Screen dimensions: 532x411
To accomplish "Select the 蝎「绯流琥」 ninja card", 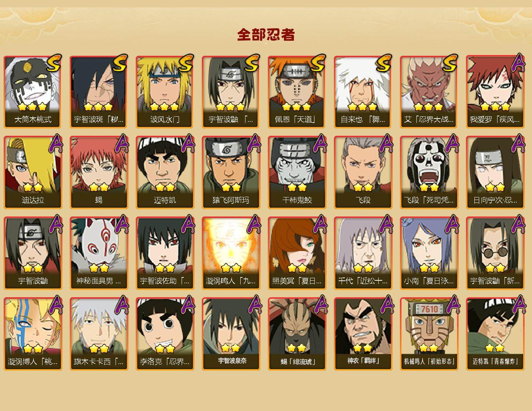I will [297, 334].
